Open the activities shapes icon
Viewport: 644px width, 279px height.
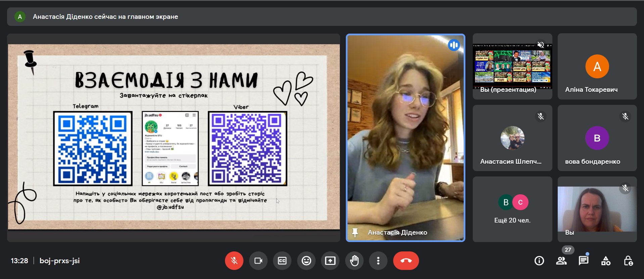606,261
